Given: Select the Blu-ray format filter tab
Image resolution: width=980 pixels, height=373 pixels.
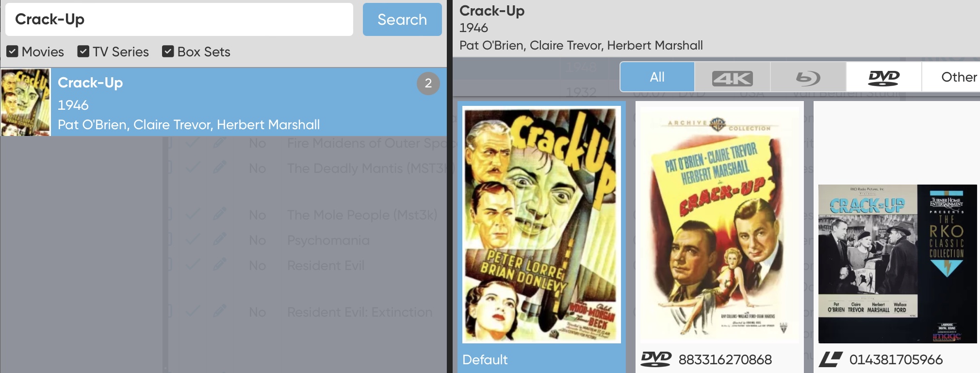Looking at the screenshot, I should tap(808, 77).
